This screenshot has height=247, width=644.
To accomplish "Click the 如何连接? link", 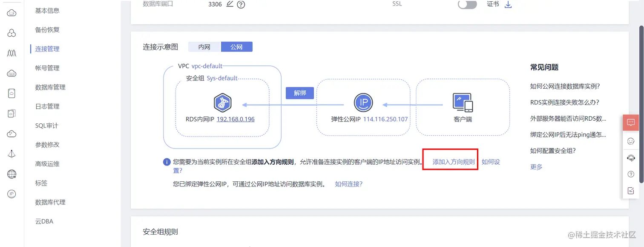I will [348, 184].
